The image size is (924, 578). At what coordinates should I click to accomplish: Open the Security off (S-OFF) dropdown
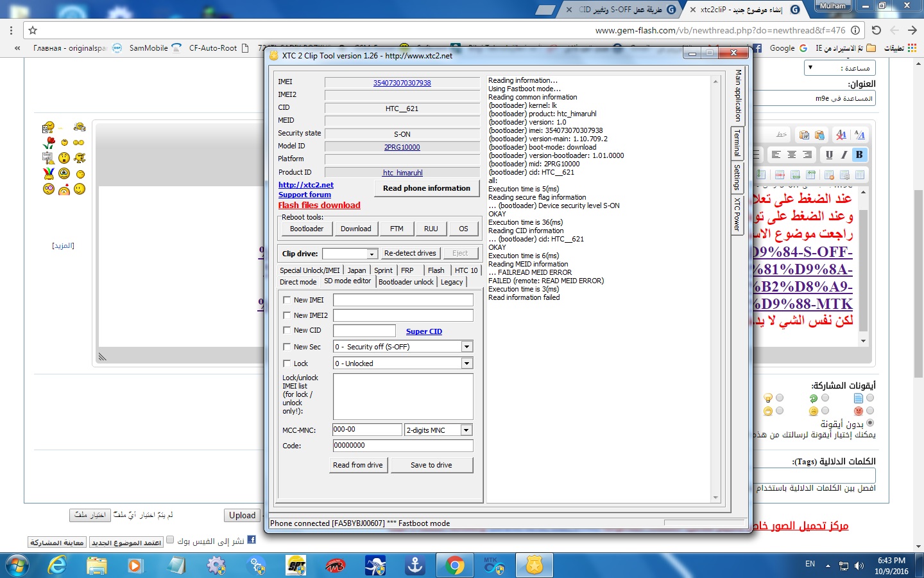466,347
